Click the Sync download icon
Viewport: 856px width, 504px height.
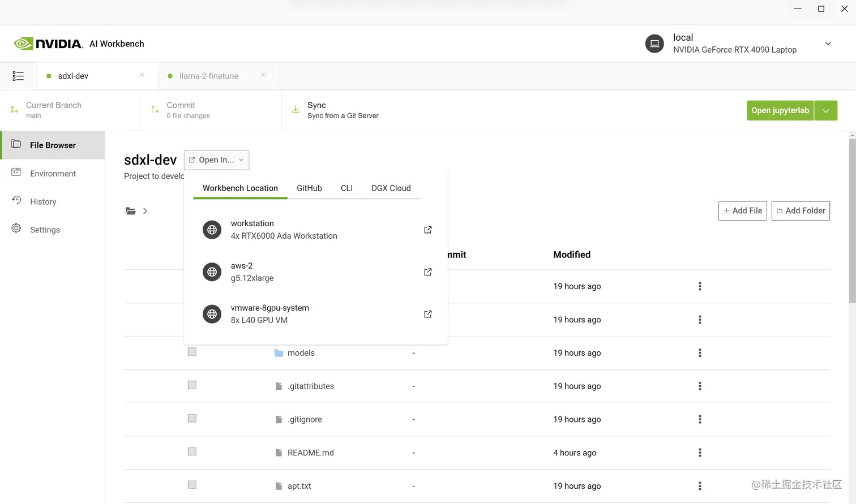tap(296, 109)
